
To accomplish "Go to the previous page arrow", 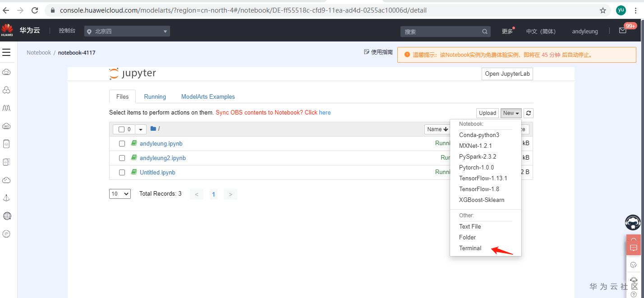I will 197,194.
